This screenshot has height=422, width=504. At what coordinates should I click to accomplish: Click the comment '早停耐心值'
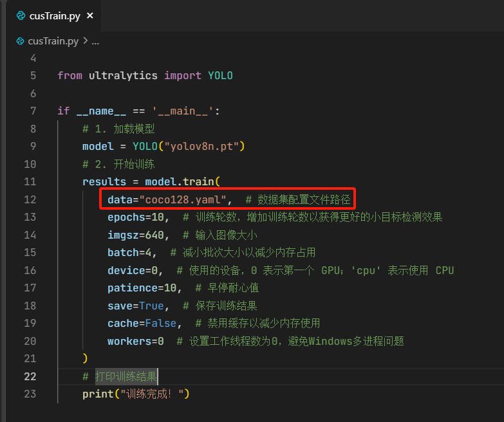coord(233,288)
